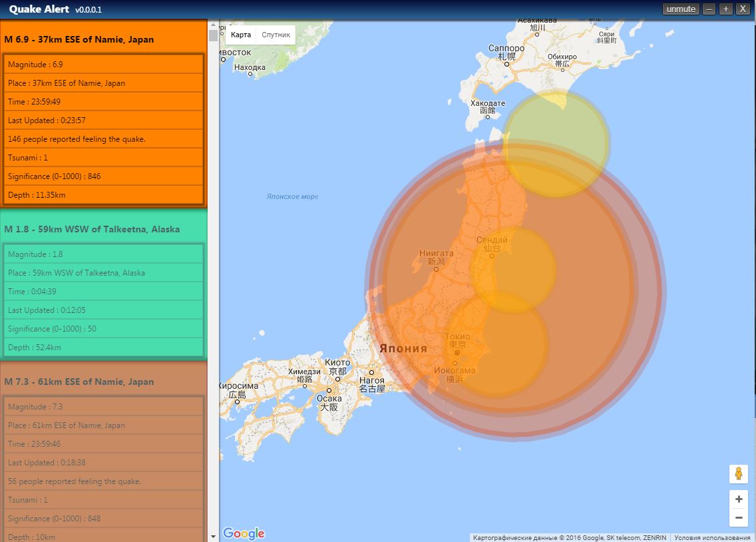Image resolution: width=756 pixels, height=542 pixels.
Task: Click 'Significance (0-1000) : 848' row
Action: click(x=103, y=519)
